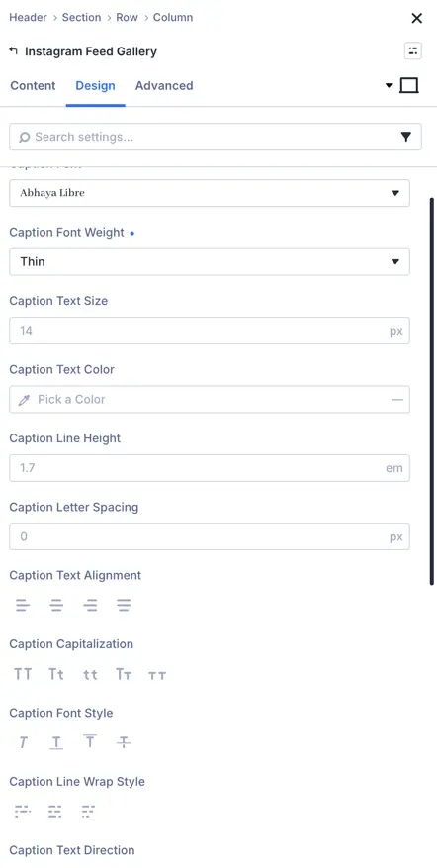Toggle small caps Tт capitalization option
This screenshot has width=437, height=868.
coord(124,674)
